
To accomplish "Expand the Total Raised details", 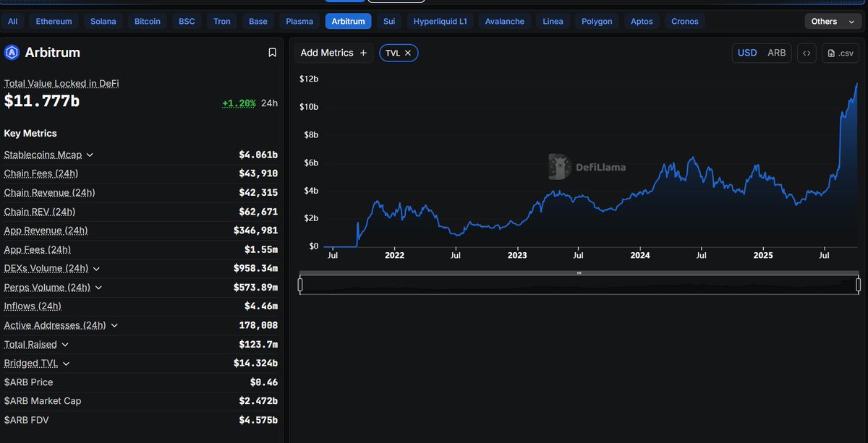I will [65, 344].
